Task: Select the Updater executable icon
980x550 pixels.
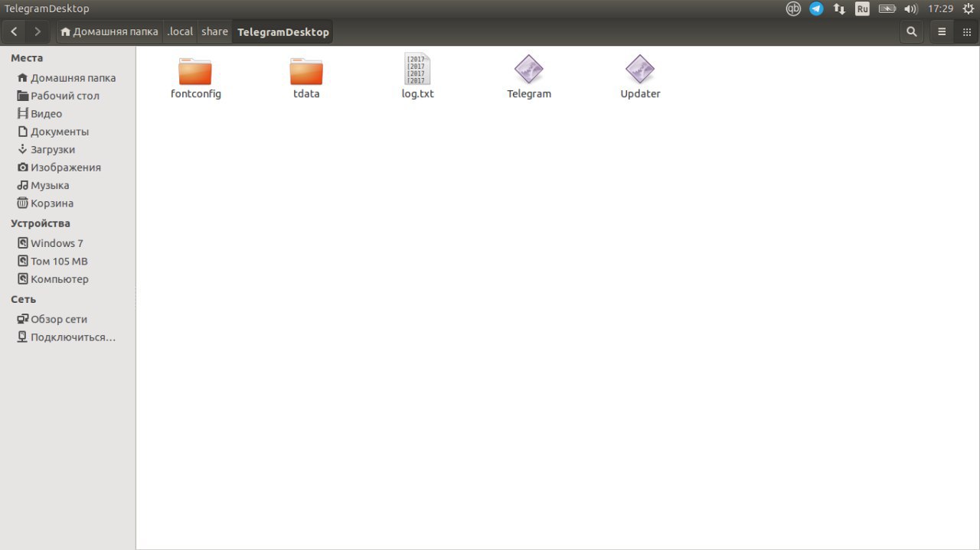Action: tap(640, 70)
